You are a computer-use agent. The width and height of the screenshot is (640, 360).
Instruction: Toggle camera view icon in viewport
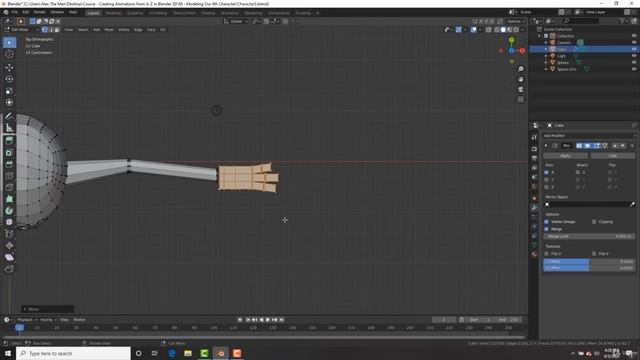521,89
